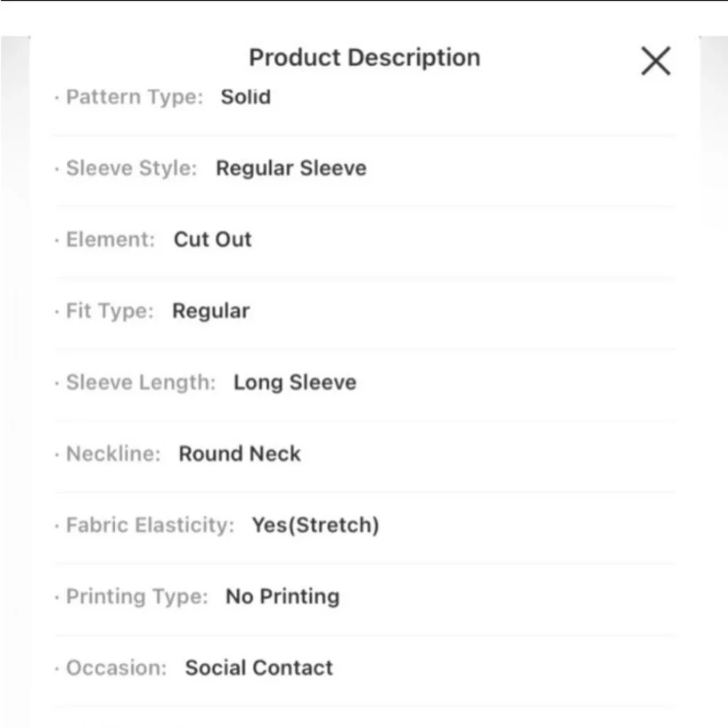The height and width of the screenshot is (728, 728).
Task: Click the Regular fit value
Action: point(211,311)
